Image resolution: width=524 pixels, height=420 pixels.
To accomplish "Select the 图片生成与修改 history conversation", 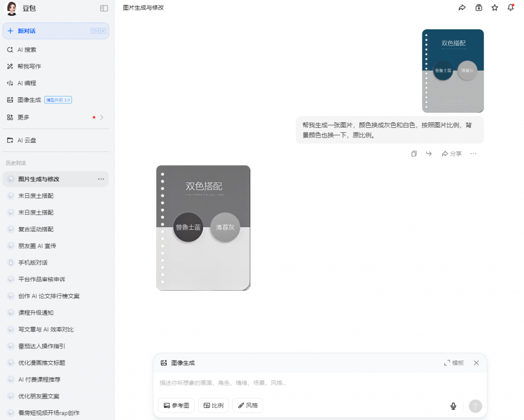I will pos(56,179).
